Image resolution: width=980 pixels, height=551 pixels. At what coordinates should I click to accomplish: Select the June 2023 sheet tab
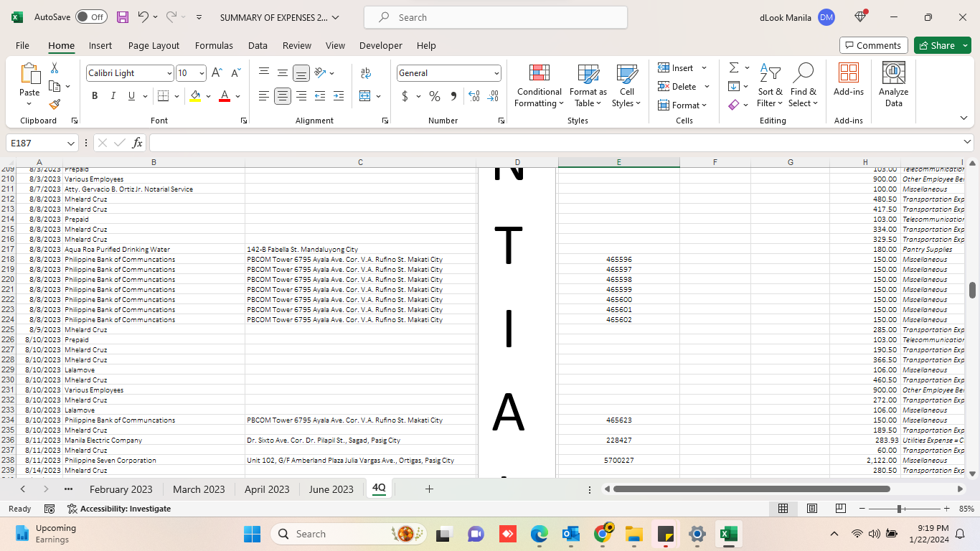click(331, 489)
